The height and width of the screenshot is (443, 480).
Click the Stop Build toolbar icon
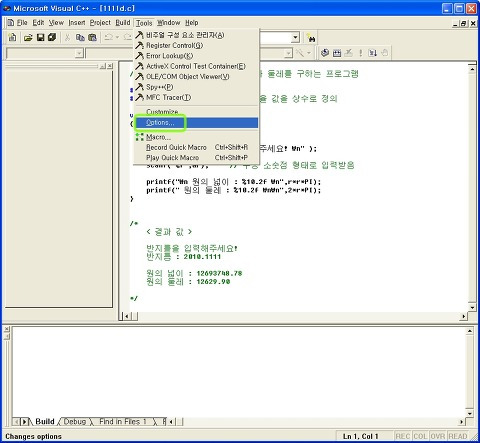click(x=349, y=53)
